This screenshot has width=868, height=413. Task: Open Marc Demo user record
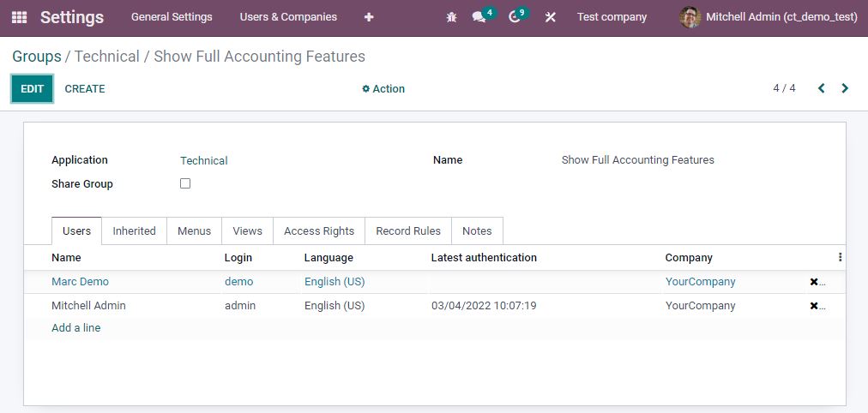[81, 281]
